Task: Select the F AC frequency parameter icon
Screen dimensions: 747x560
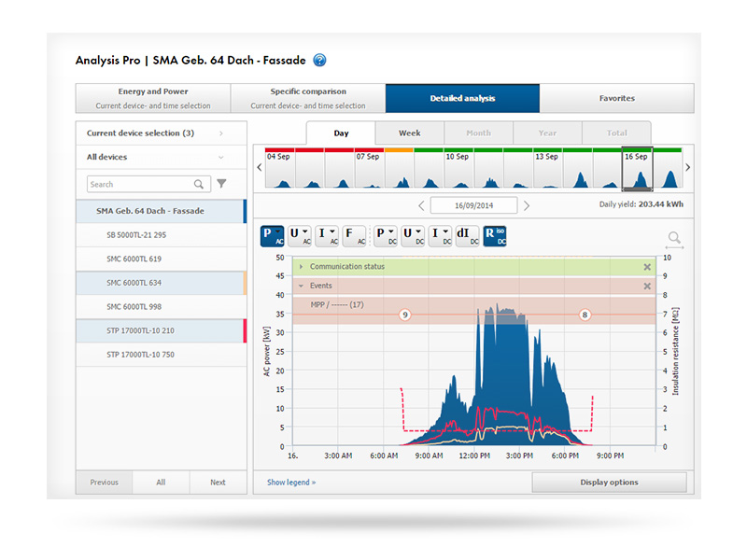Action: point(352,235)
